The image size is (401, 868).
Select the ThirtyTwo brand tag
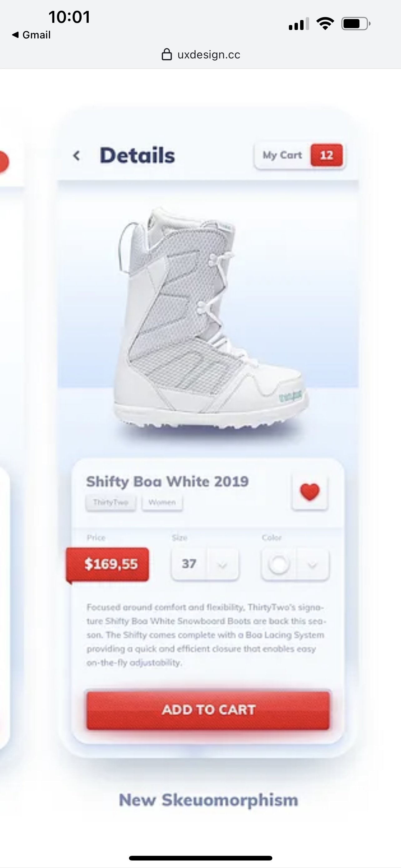[111, 502]
